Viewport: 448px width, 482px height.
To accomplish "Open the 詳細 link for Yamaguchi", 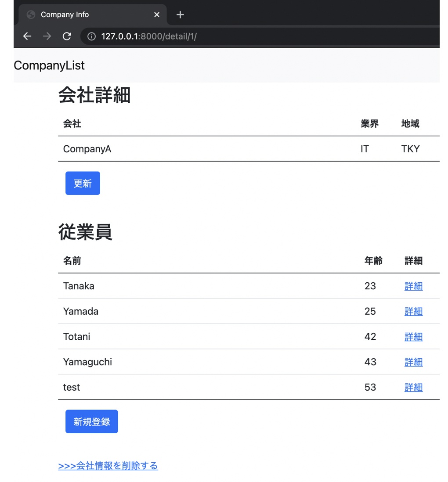I will [x=413, y=362].
